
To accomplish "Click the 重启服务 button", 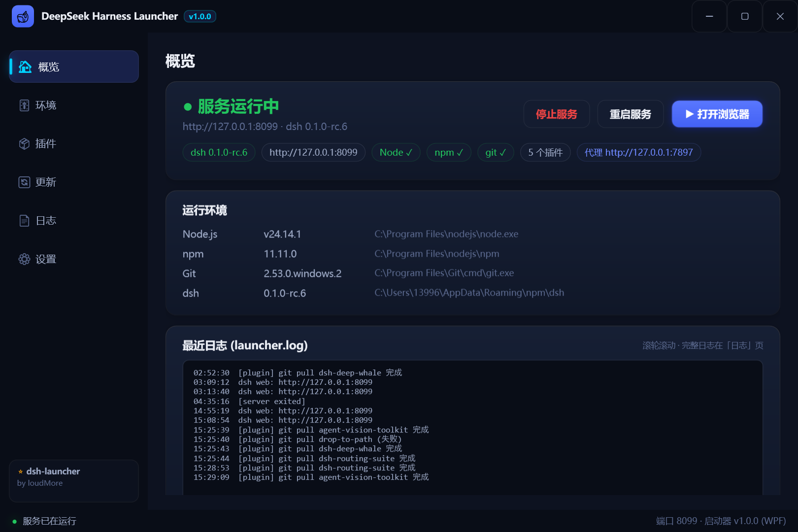I will coord(631,114).
